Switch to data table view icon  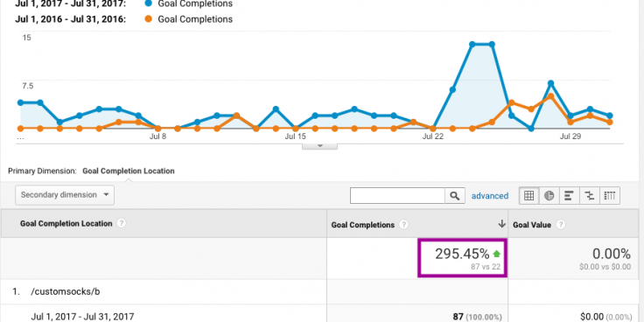(x=529, y=196)
